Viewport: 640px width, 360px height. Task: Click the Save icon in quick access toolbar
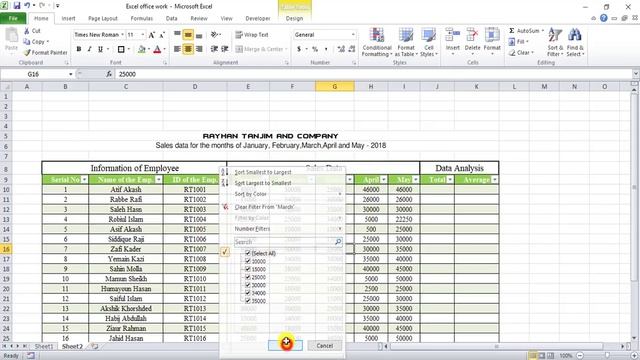point(17,6)
